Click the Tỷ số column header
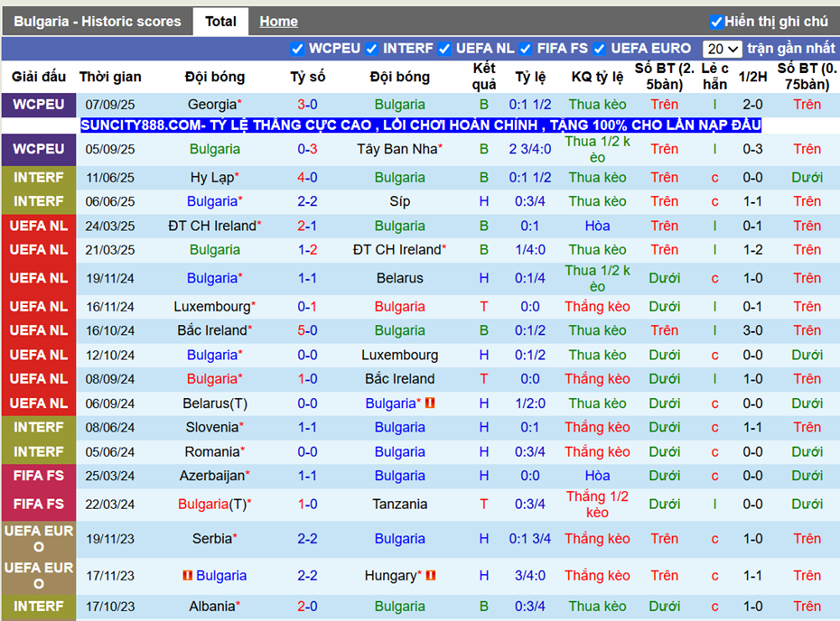The image size is (840, 621). click(x=307, y=77)
